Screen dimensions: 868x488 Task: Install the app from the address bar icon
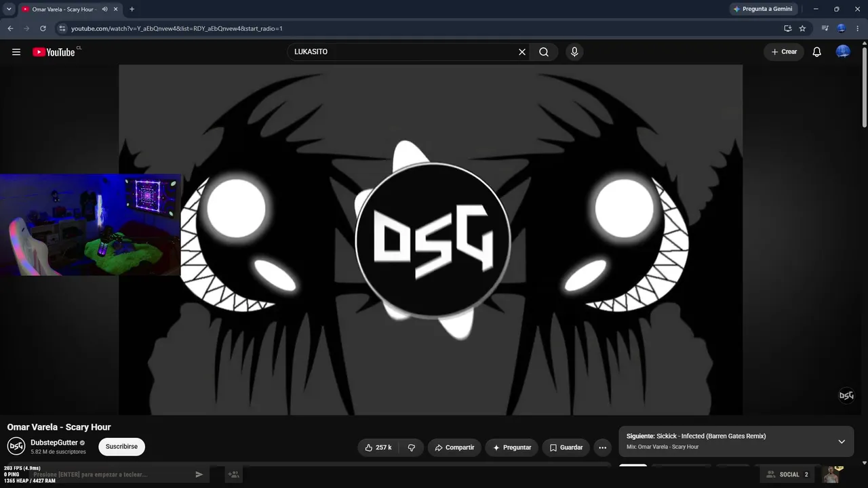point(787,28)
